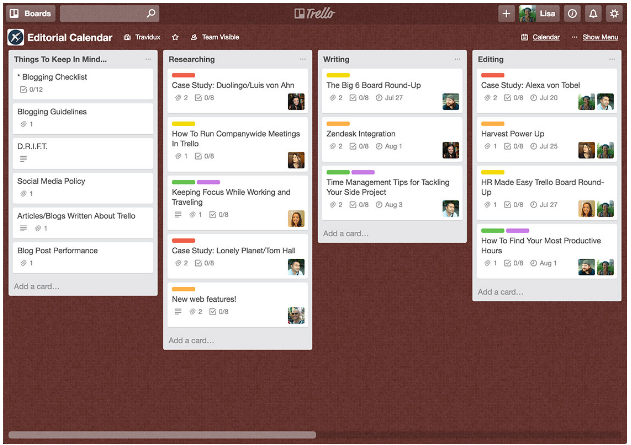Open the notifications bell
This screenshot has height=445, width=631.
tap(593, 14)
